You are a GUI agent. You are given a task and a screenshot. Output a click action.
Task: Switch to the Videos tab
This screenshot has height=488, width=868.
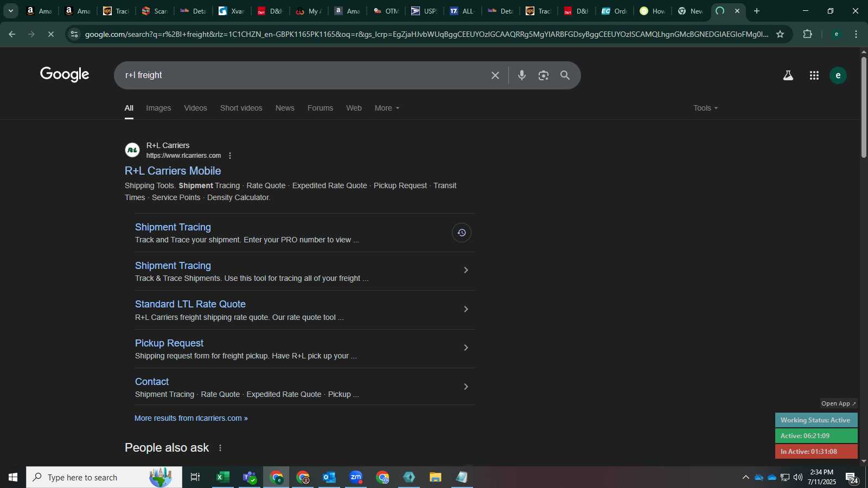coord(195,108)
